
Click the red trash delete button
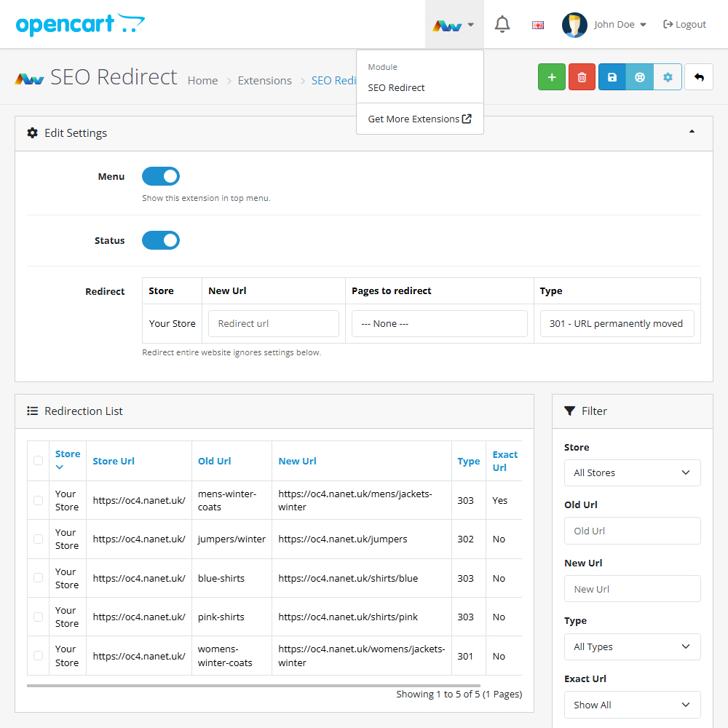click(x=582, y=77)
